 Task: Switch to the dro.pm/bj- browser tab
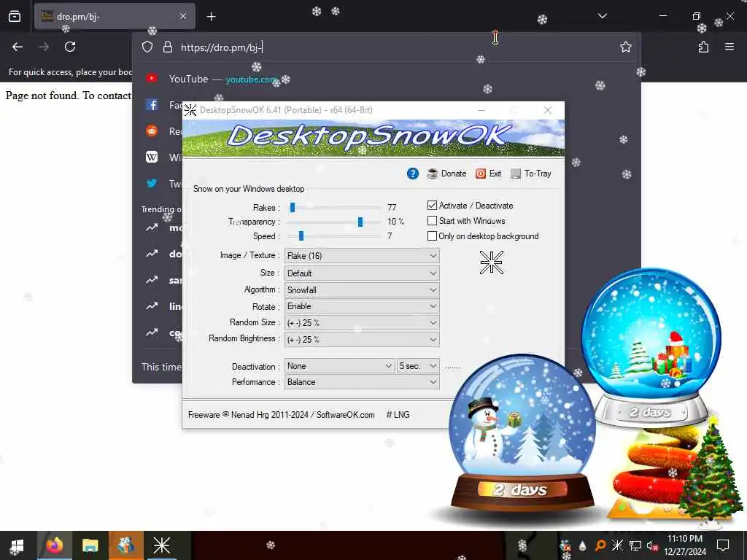115,17
